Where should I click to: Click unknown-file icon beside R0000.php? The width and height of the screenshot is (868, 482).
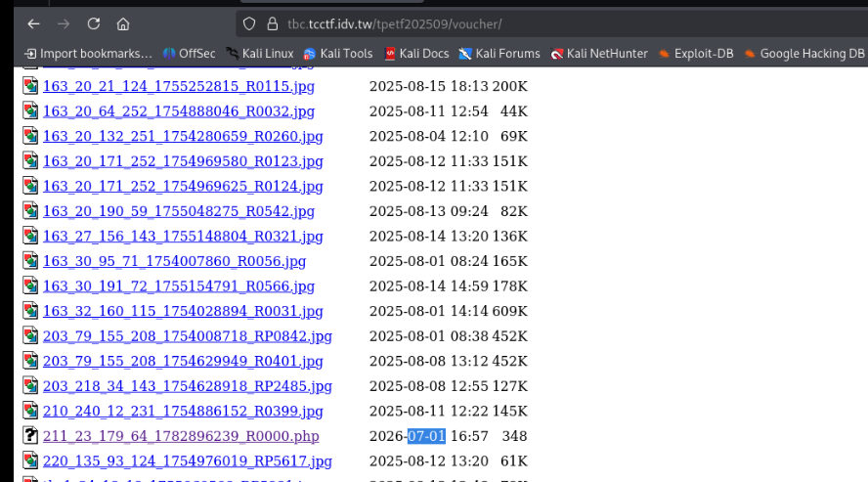(30, 435)
